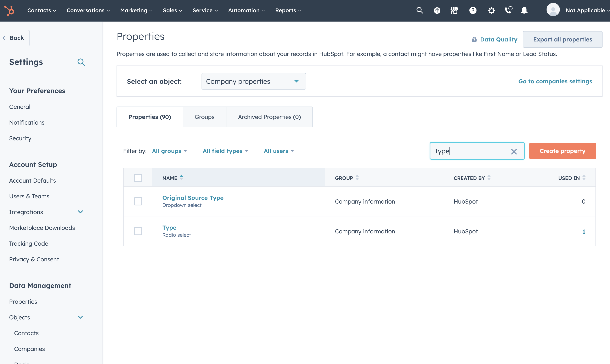
Task: Click the settings gear icon
Action: coord(491,11)
